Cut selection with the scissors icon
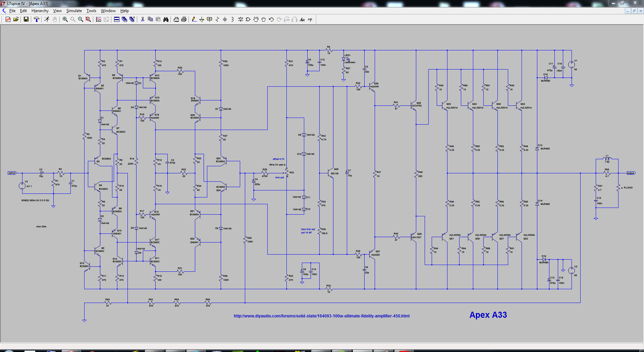The width and height of the screenshot is (644, 352). click(x=143, y=19)
